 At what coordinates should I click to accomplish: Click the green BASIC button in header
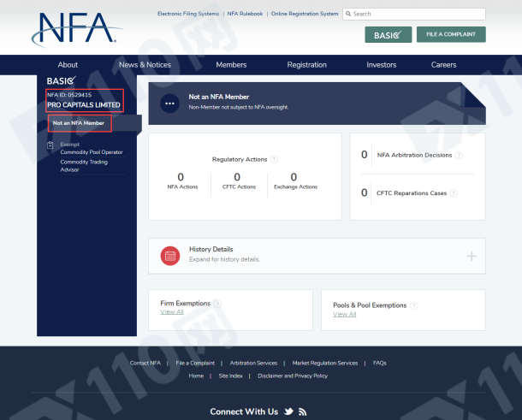click(389, 34)
